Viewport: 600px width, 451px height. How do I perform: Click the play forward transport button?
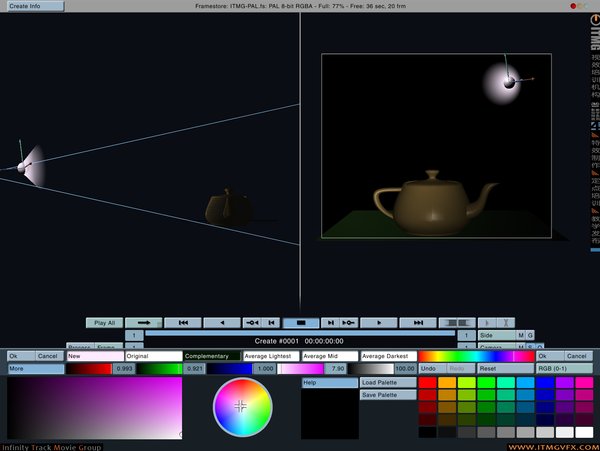point(379,323)
